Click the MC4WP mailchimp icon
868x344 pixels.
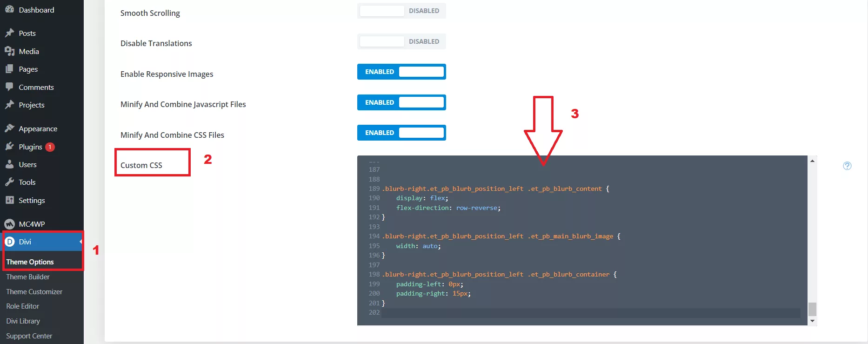[9, 224]
